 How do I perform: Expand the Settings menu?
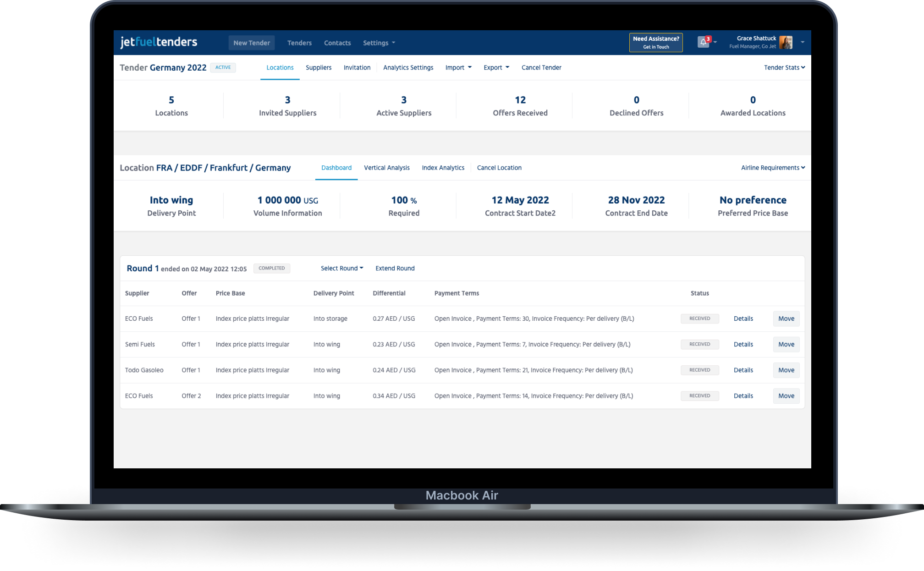tap(379, 43)
